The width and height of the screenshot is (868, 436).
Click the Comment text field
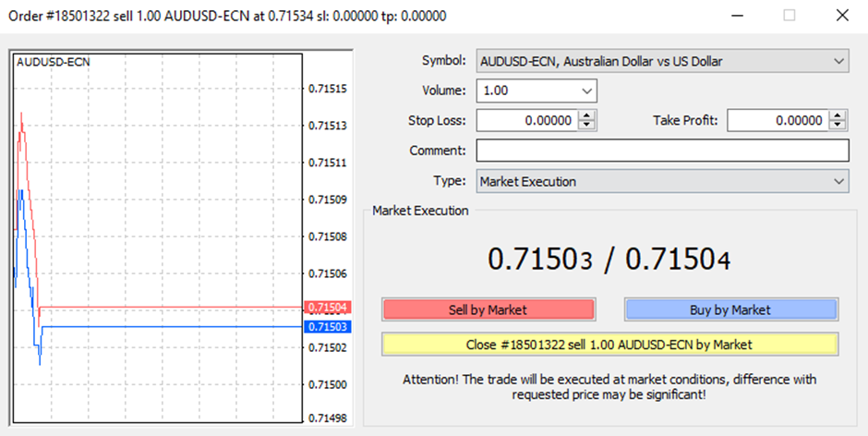(x=662, y=151)
